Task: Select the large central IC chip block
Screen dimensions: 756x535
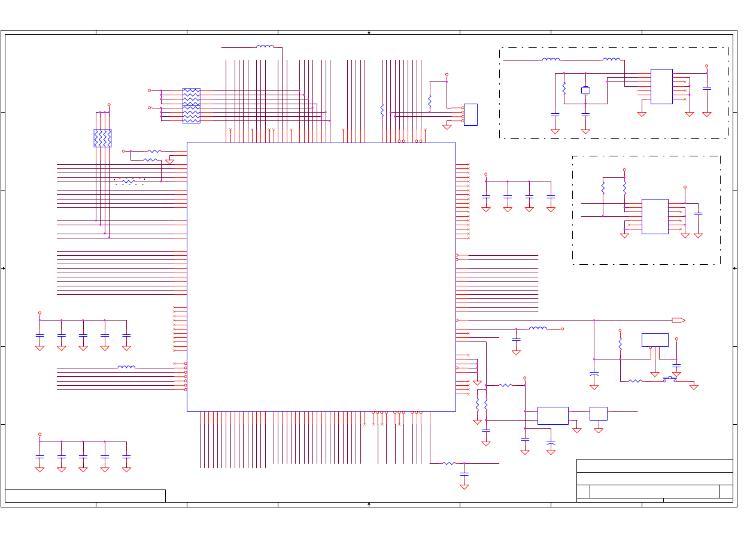Action: pyautogui.click(x=321, y=277)
